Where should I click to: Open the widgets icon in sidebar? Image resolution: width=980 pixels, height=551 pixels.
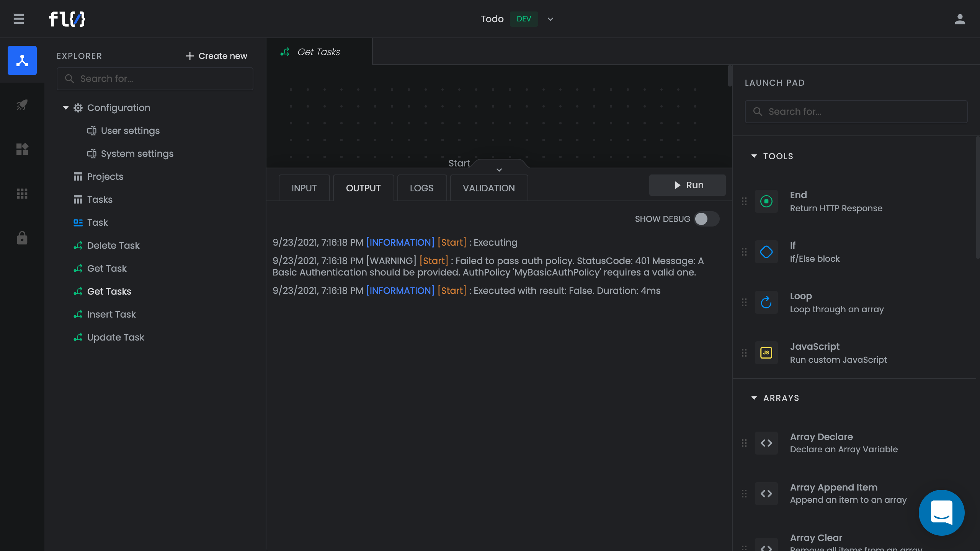[22, 149]
